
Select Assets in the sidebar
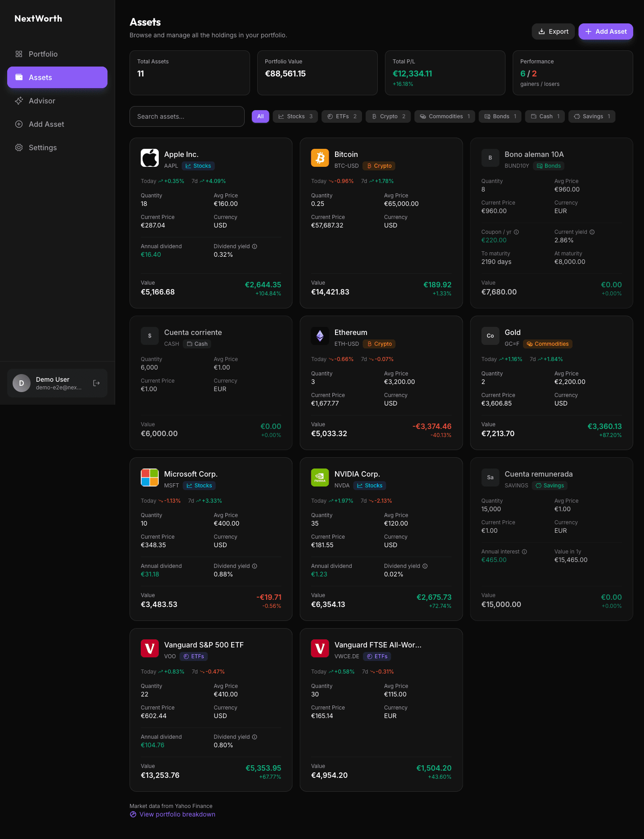point(57,77)
